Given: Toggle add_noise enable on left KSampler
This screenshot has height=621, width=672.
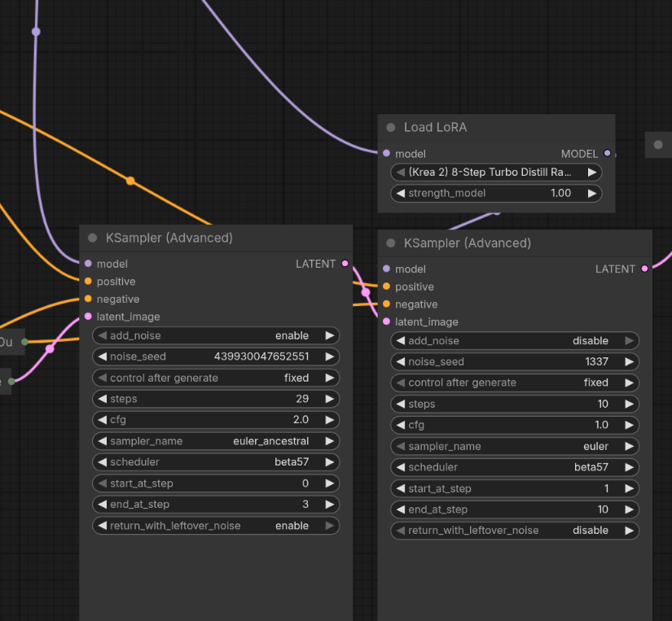Looking at the screenshot, I should (216, 335).
